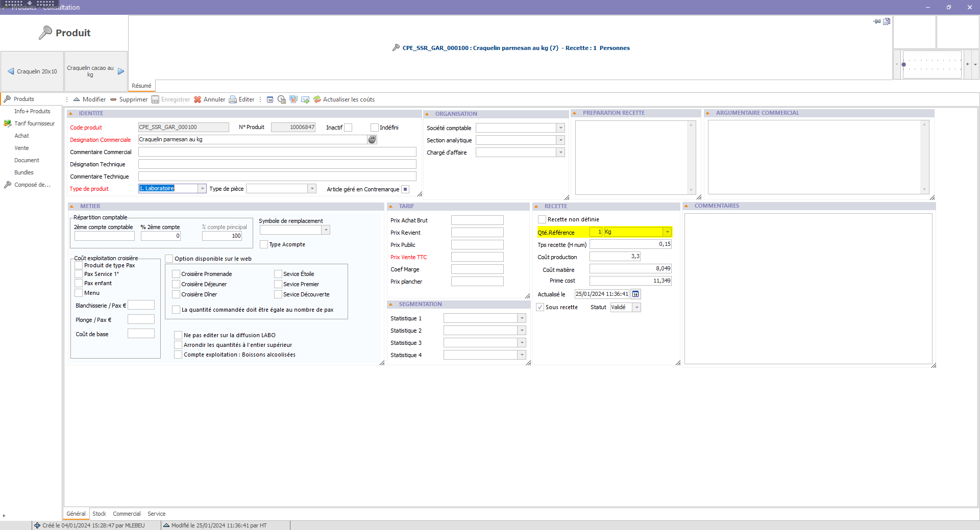
Task: Click the zoom slider handle
Action: coord(903,65)
